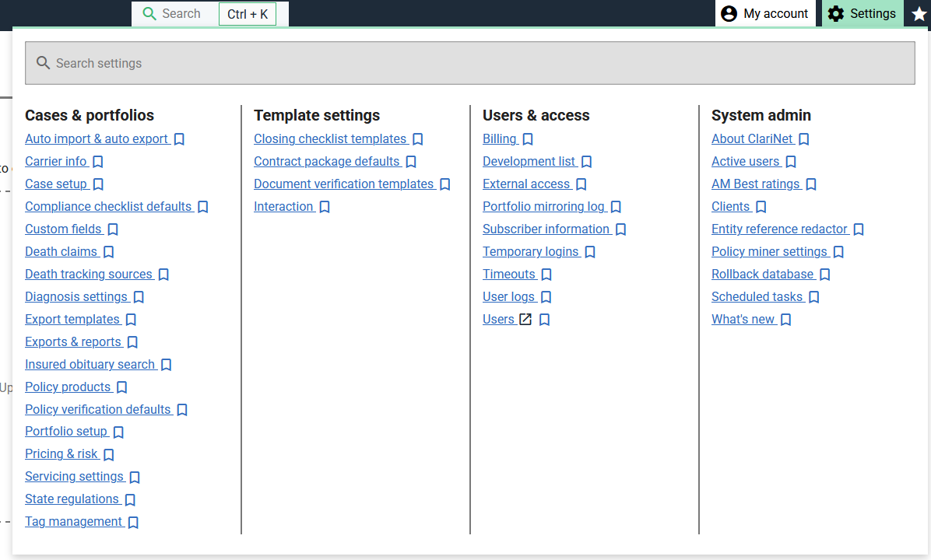This screenshot has width=931, height=560.
Task: Open the What's new link
Action: pyautogui.click(x=743, y=319)
